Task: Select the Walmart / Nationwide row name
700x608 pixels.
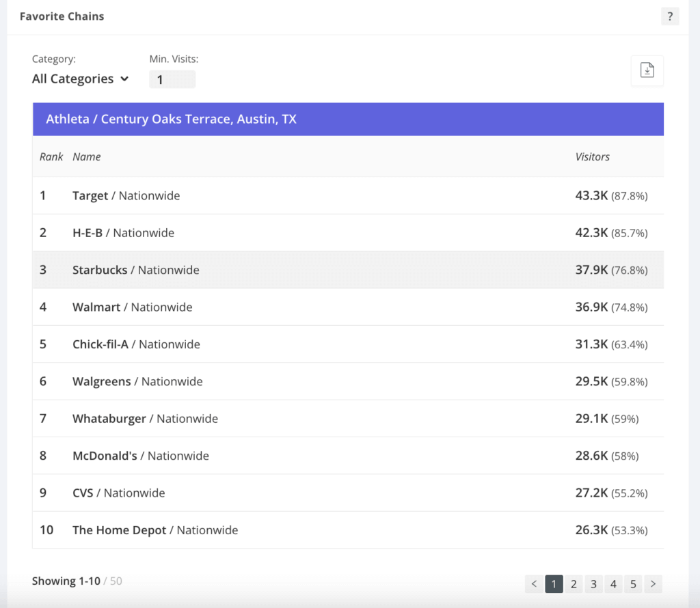Action: 132,307
